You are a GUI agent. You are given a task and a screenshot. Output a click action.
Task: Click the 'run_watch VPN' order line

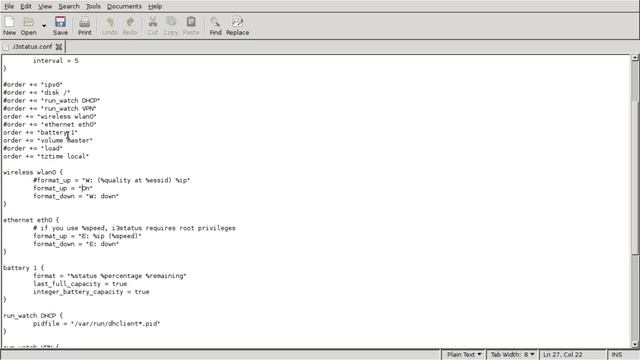click(50, 109)
